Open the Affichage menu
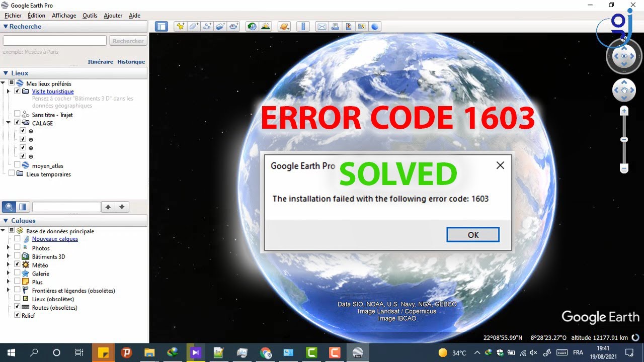 64,16
